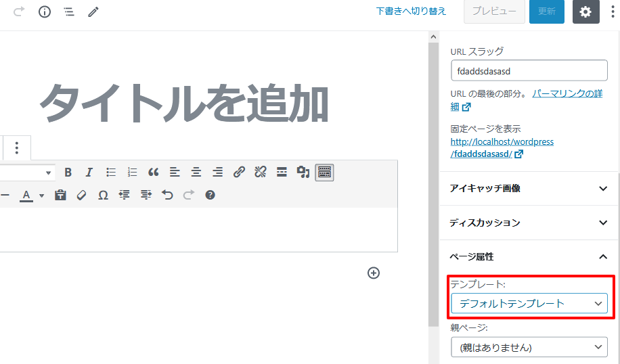Expand the ディスカッション panel
Image resolution: width=620 pixels, height=364 pixels.
point(529,223)
